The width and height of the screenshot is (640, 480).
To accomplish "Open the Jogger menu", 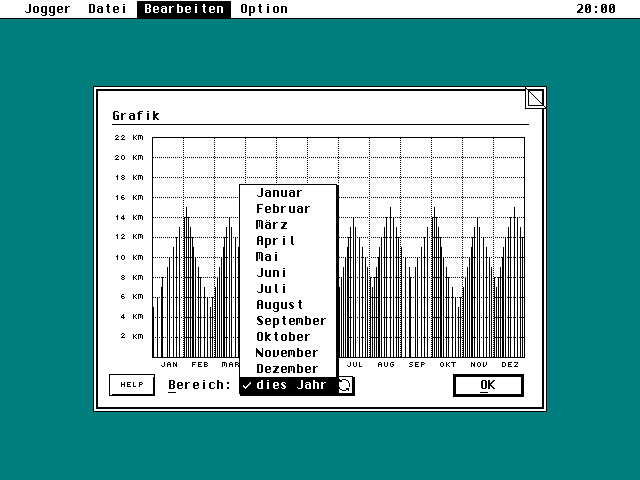I will [x=47, y=9].
